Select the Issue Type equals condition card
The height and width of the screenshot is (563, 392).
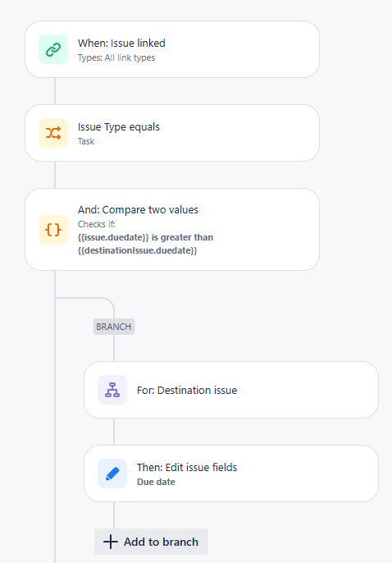point(172,133)
